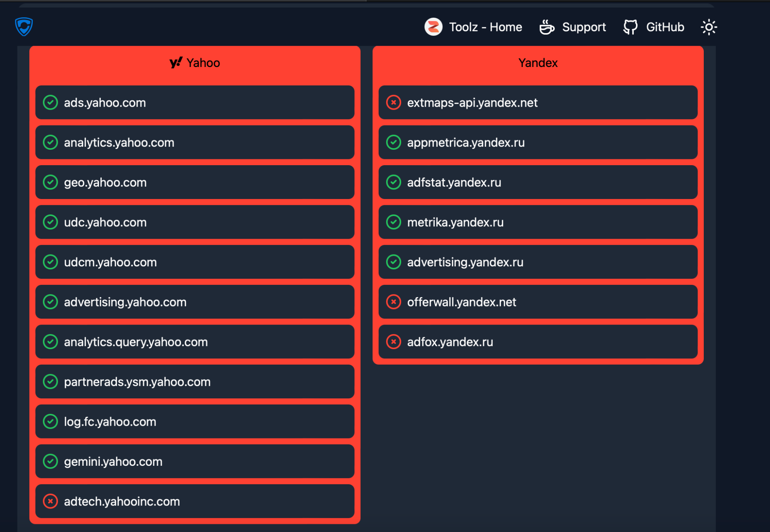Image resolution: width=770 pixels, height=532 pixels.
Task: Select adfstat.yandex.ru entry
Action: pos(538,182)
